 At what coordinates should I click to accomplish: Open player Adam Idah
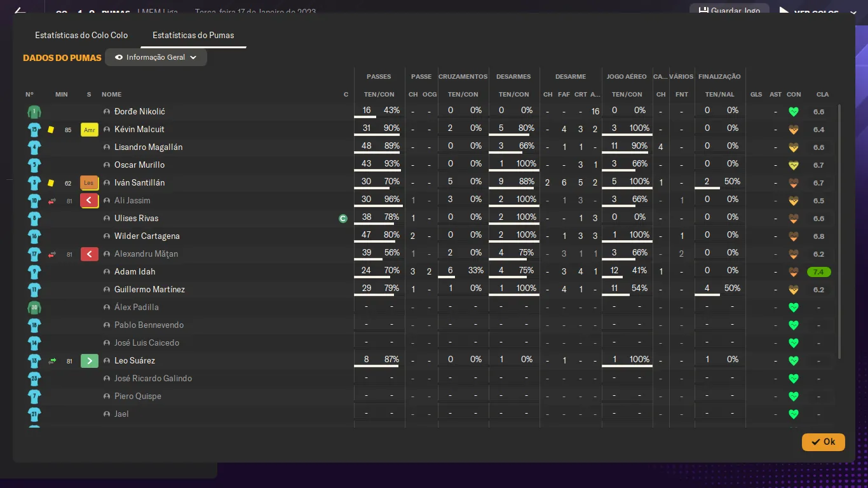click(x=134, y=272)
